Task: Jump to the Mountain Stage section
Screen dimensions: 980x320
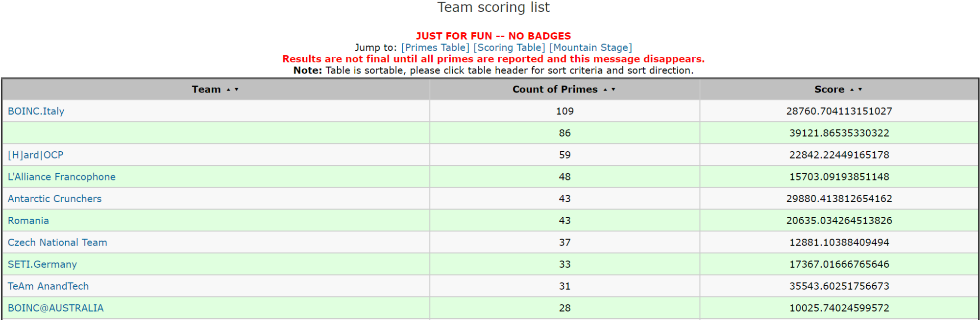Action: click(590, 47)
